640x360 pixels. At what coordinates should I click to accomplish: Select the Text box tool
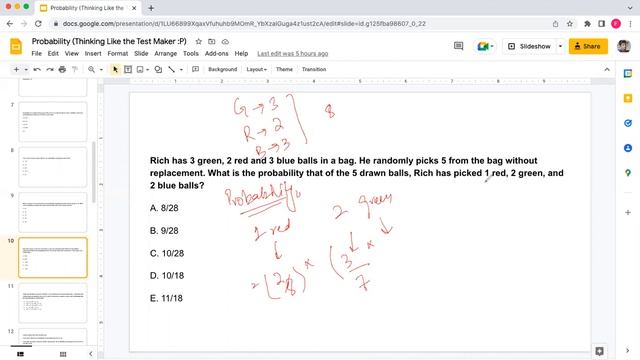click(x=128, y=69)
